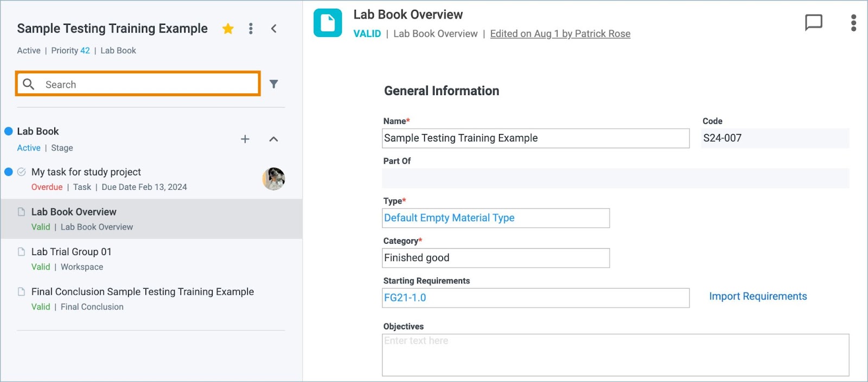Click the Active status under Lab Book

click(x=29, y=148)
